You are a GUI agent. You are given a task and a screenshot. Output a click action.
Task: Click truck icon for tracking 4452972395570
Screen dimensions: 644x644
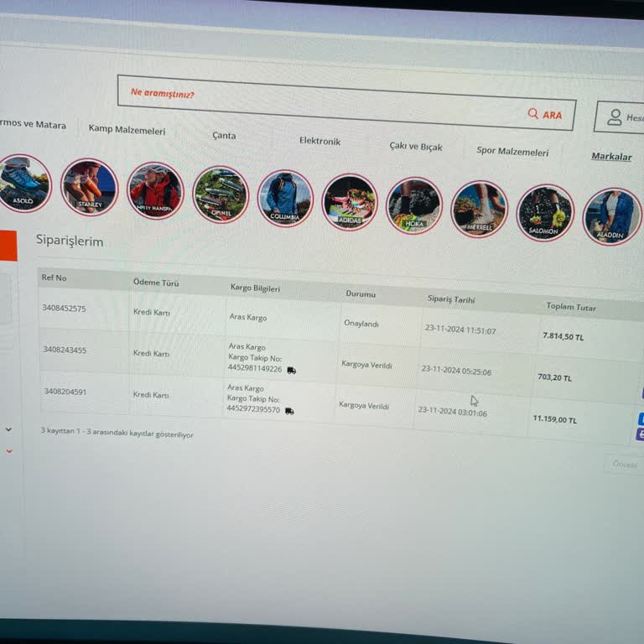click(x=289, y=411)
